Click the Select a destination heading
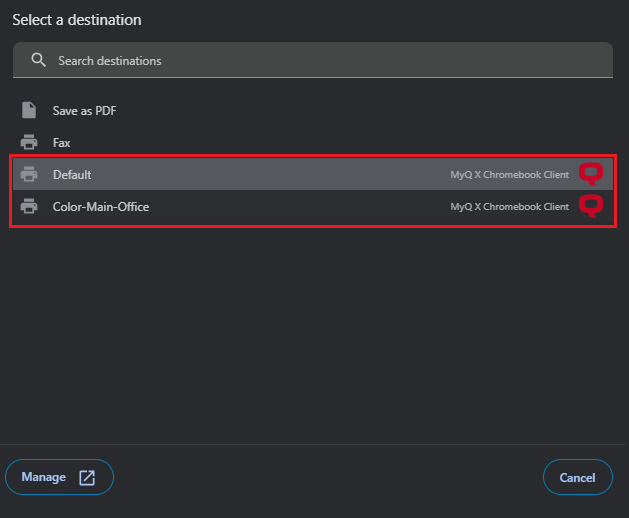Viewport: 629px width, 518px height. point(77,20)
